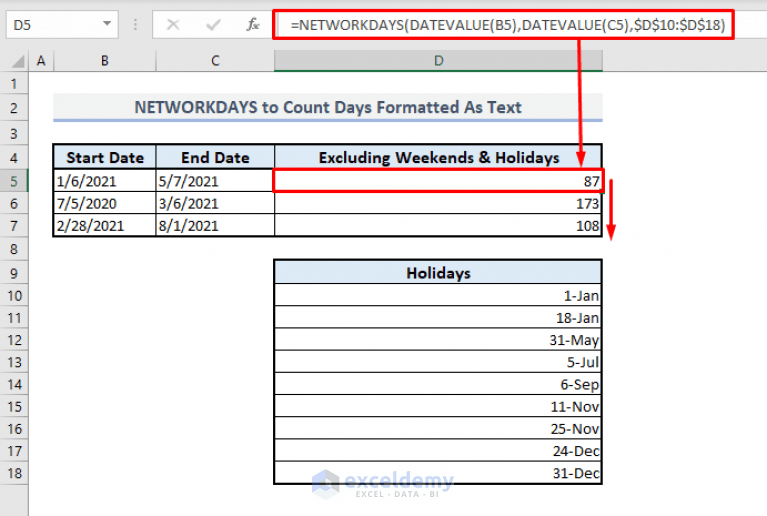The image size is (767, 516).
Task: Select column A header
Action: click(41, 61)
